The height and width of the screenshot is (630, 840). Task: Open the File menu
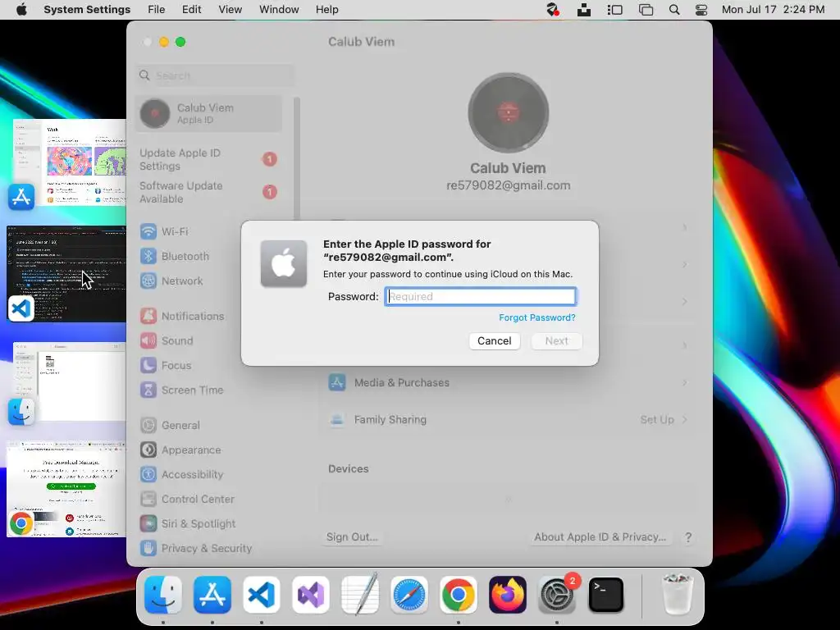157,10
